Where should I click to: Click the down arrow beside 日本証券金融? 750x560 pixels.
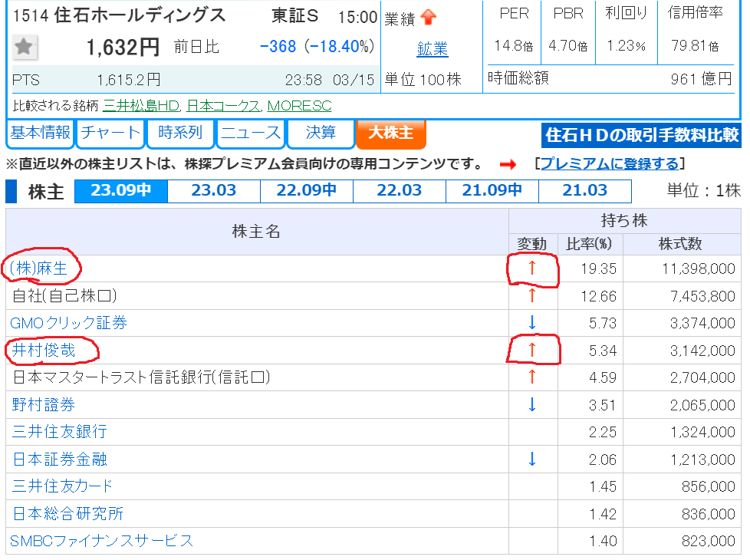click(x=532, y=459)
